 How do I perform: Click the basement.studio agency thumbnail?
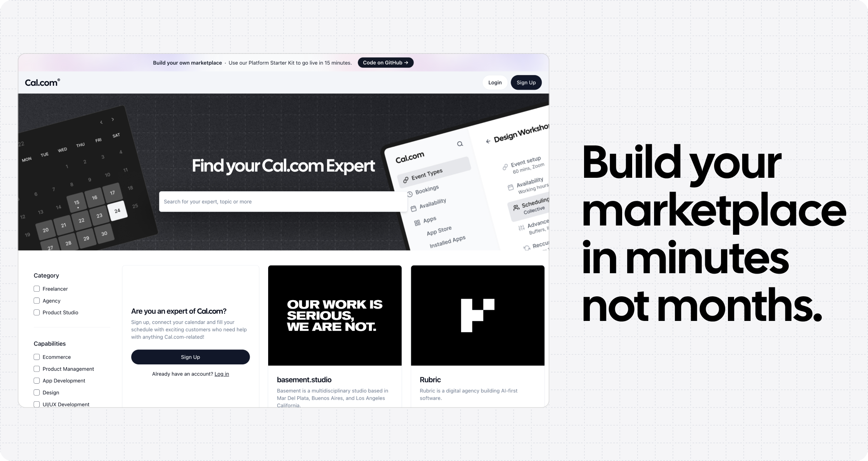(335, 315)
